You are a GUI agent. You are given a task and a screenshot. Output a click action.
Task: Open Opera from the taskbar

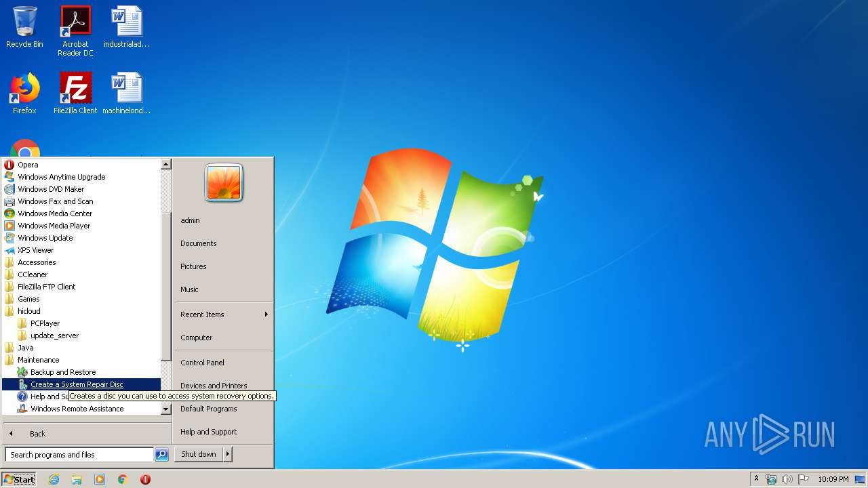pos(145,479)
